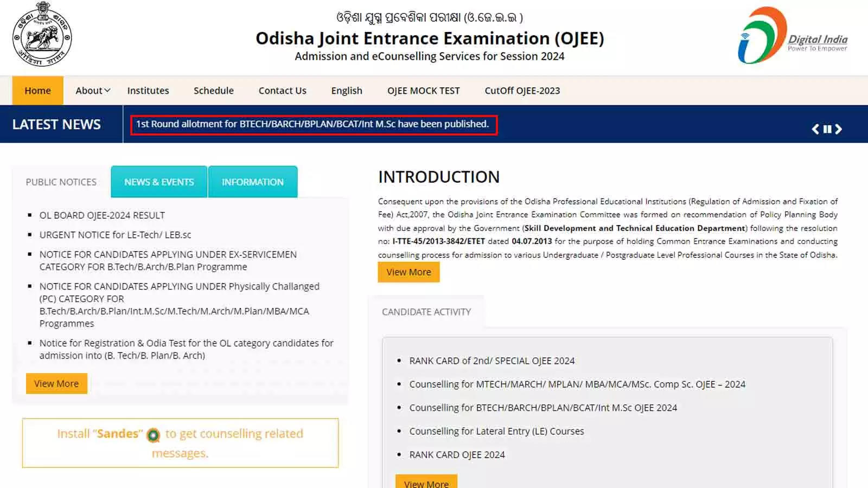Viewport: 868px width, 488px height.
Task: Click the Odisha government emblem logo
Action: (x=42, y=34)
